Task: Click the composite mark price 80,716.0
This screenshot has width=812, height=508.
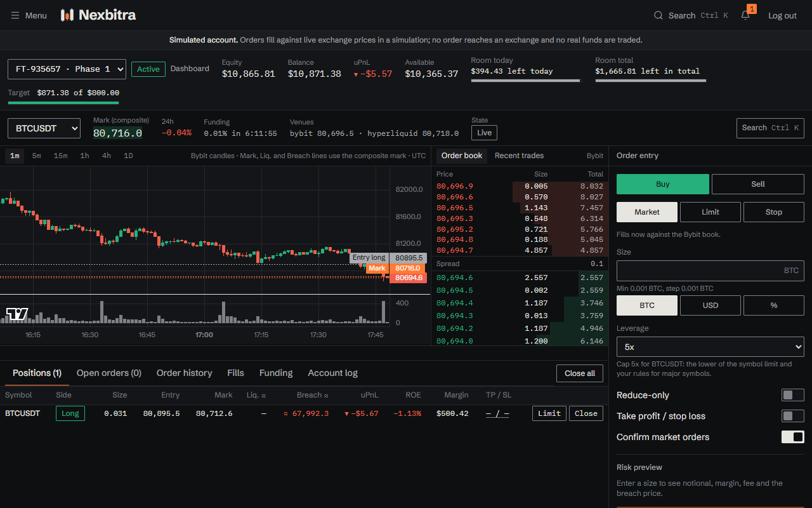Action: pos(117,133)
